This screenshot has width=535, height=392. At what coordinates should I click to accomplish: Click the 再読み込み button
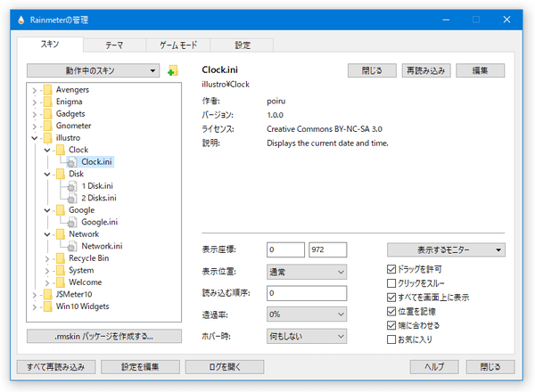(426, 70)
